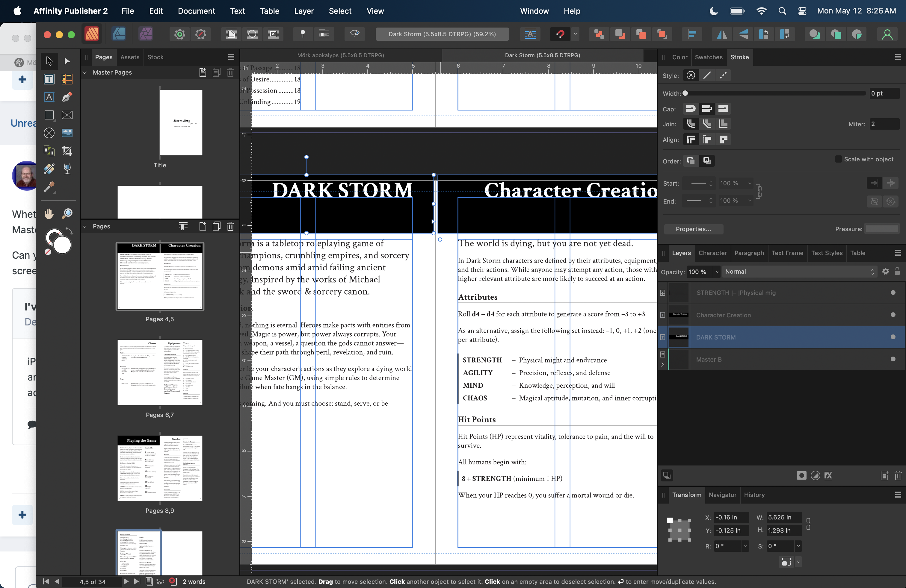Toggle Scale with object checkbox
The height and width of the screenshot is (588, 906).
click(838, 159)
